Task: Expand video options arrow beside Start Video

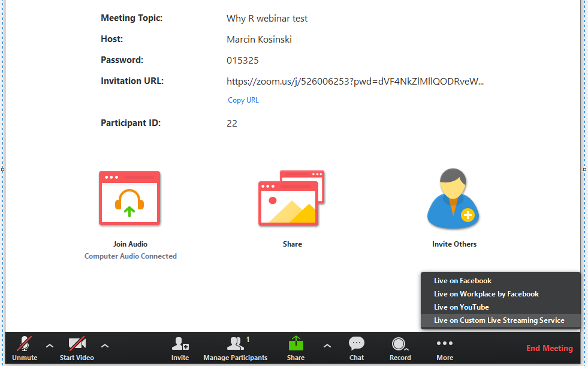Action: [105, 346]
